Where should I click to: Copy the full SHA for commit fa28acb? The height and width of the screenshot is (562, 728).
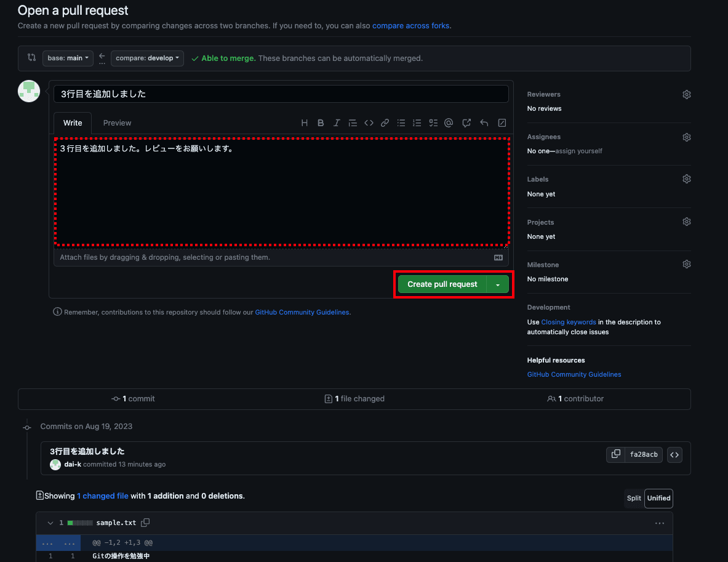tap(615, 454)
